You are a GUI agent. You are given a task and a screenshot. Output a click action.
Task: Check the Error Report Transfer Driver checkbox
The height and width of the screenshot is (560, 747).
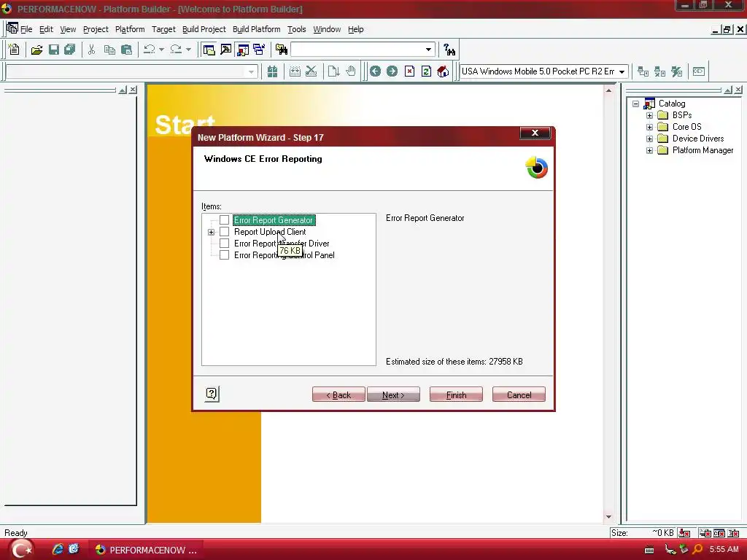pos(224,244)
